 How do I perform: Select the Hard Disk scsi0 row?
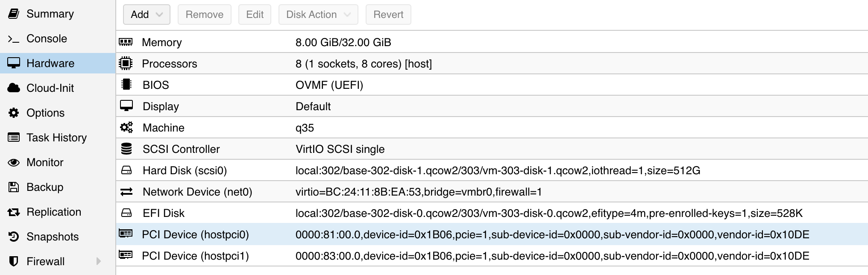[492, 170]
